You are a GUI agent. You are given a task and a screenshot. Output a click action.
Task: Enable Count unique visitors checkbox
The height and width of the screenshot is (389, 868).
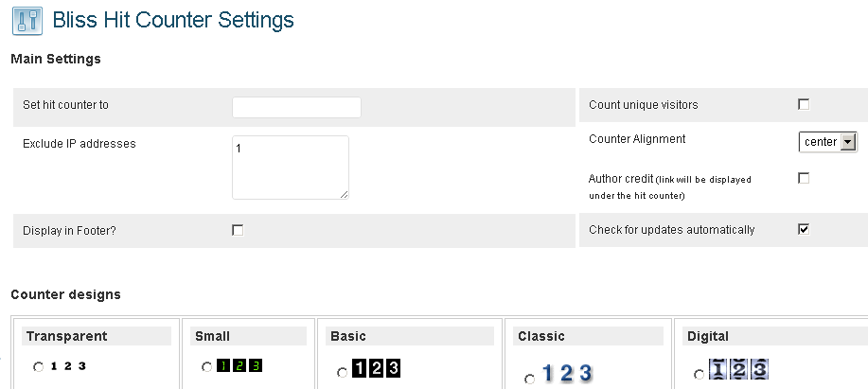804,104
